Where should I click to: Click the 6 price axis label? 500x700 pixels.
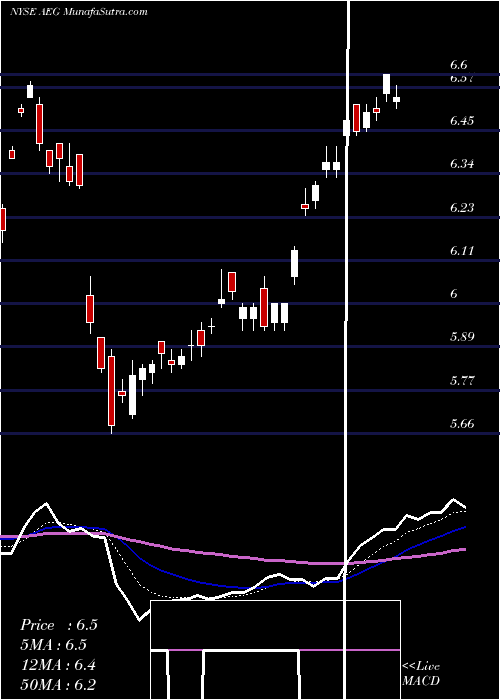tap(454, 294)
